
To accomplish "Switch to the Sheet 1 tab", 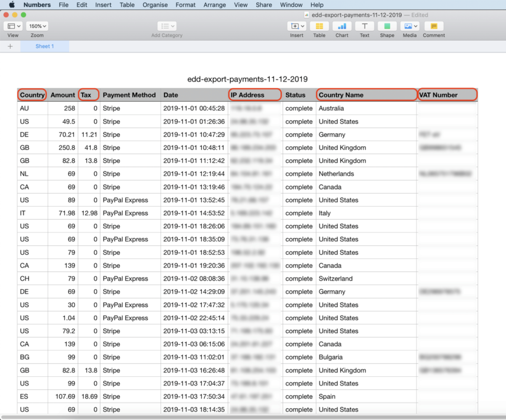I will [44, 46].
